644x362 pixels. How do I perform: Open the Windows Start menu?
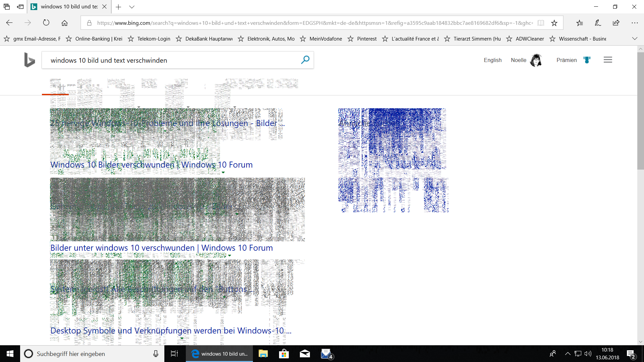click(10, 354)
